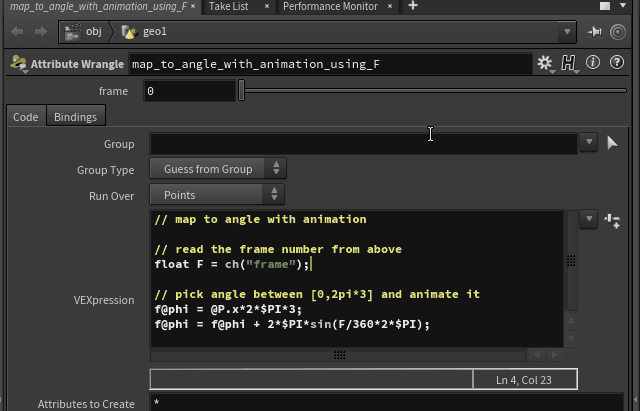Click the comment line 'read the frame number from above'
This screenshot has width=640, height=411.
tap(278, 249)
